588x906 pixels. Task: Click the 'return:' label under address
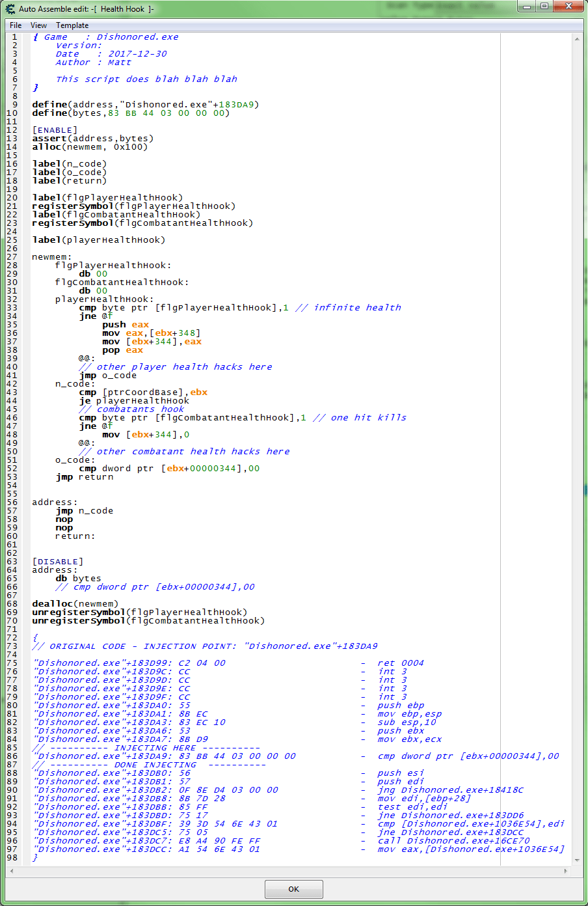coord(75,536)
